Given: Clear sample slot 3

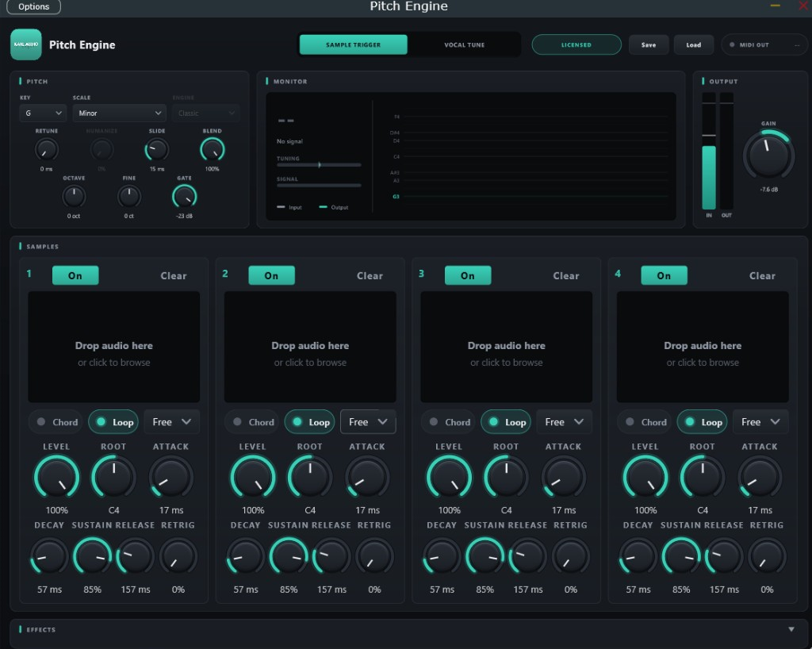Looking at the screenshot, I should (565, 275).
